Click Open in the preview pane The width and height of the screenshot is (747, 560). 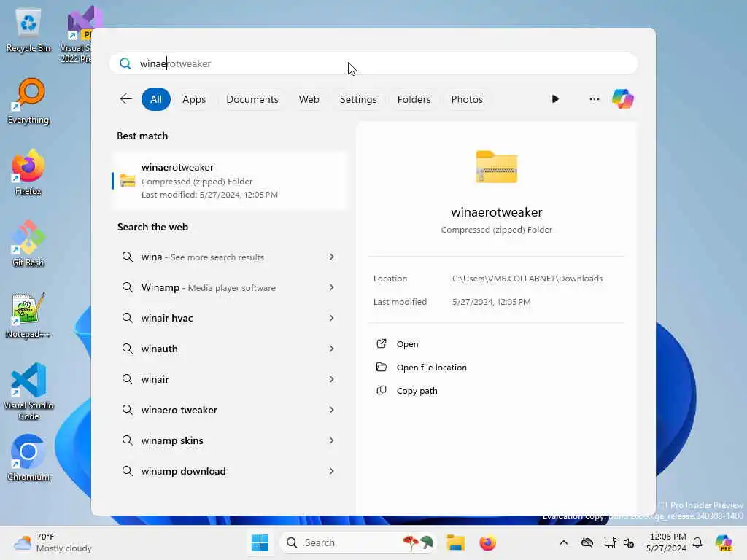(x=407, y=344)
